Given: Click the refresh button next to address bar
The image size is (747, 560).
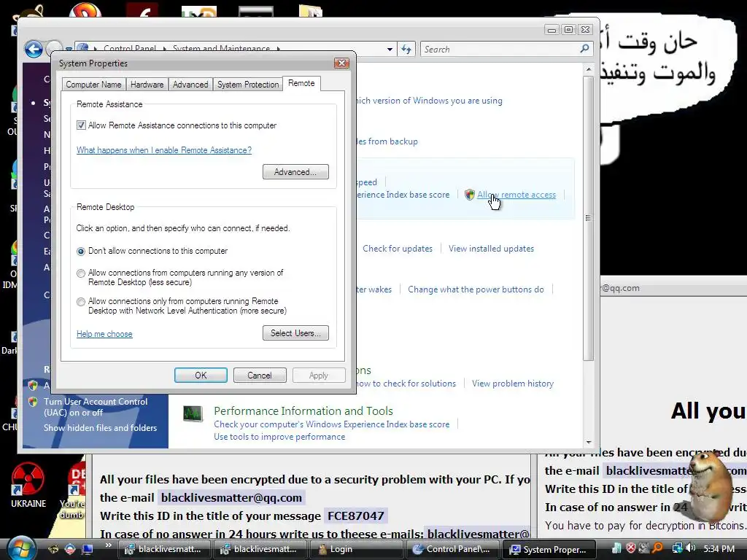Looking at the screenshot, I should 406,49.
